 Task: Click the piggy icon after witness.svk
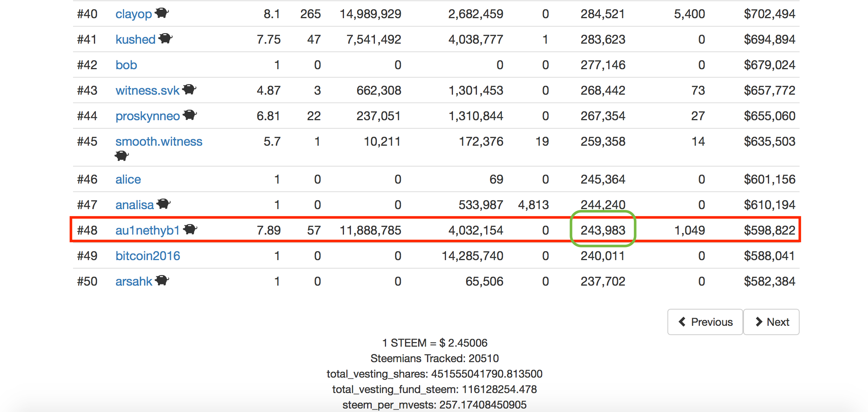pos(189,90)
